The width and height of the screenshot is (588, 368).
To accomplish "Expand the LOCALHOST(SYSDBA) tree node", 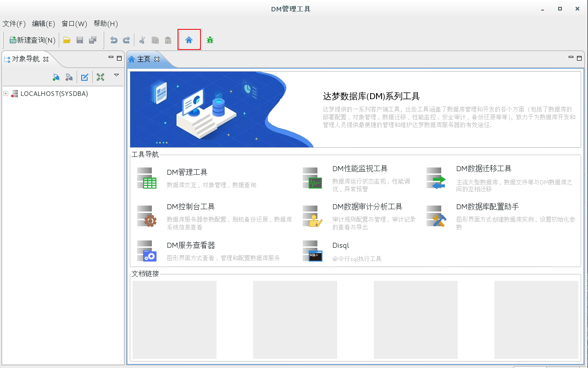I will (6, 94).
